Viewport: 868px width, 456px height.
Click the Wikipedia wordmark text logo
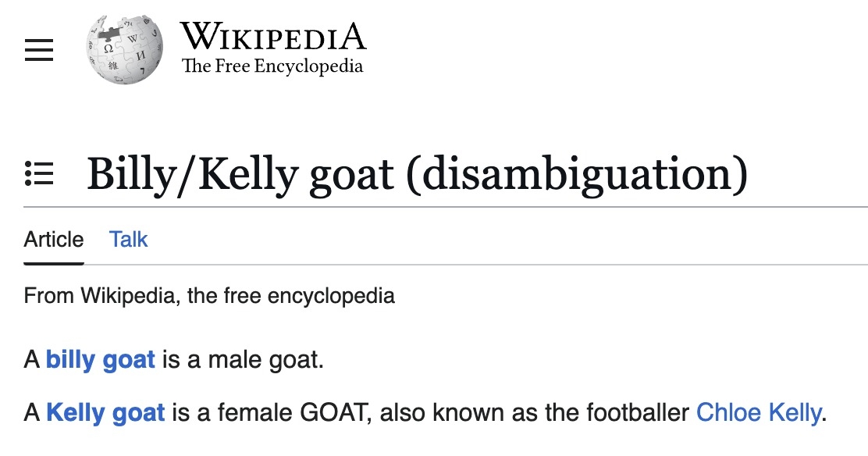point(272,37)
